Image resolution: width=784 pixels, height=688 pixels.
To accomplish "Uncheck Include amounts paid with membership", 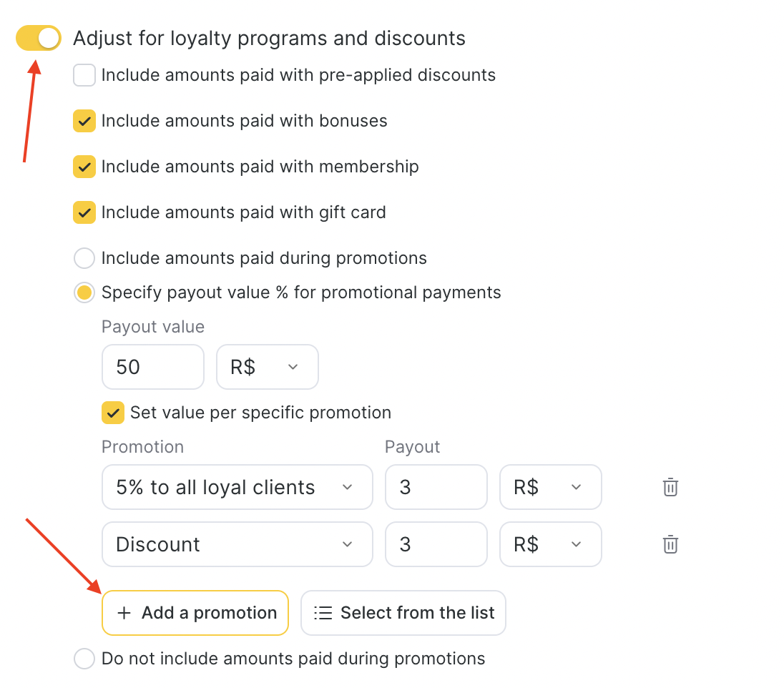I will tap(84, 167).
